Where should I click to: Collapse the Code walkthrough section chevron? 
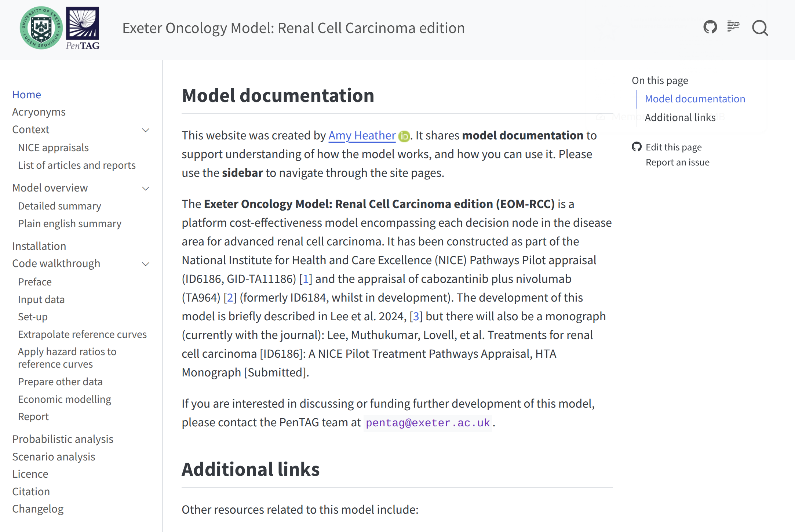pos(146,264)
